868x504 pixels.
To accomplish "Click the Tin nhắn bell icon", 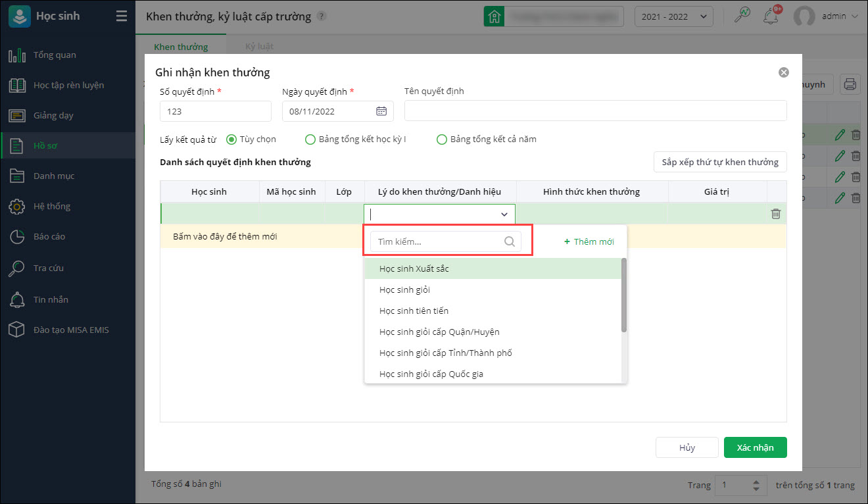I will [x=17, y=299].
